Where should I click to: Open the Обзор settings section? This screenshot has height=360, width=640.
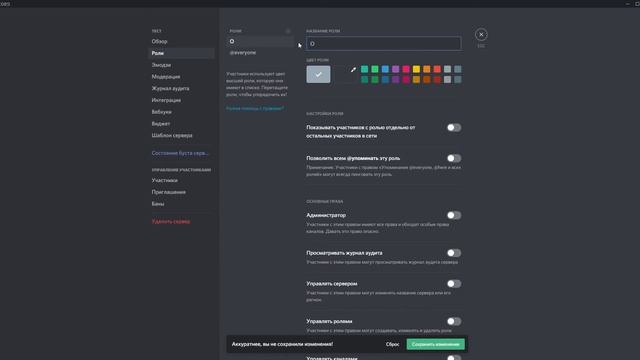coord(181,41)
